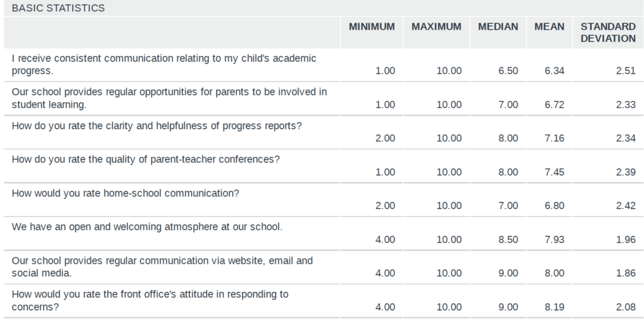Select the MEDIAN column header
Screen dimensions: 644x321
click(498, 26)
